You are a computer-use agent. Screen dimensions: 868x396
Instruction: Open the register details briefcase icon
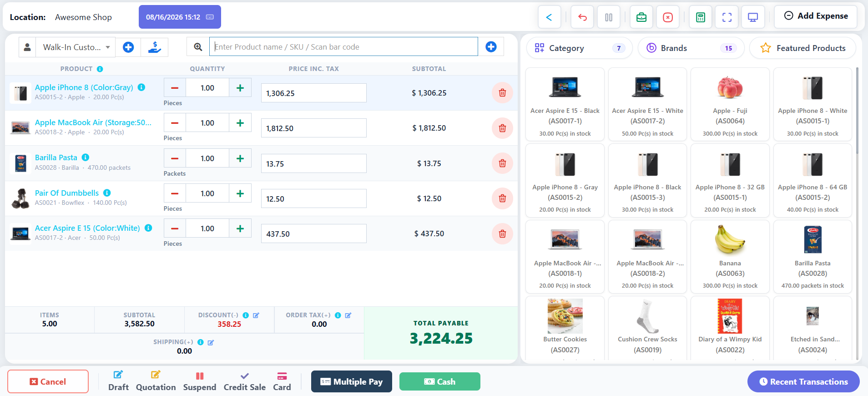641,17
